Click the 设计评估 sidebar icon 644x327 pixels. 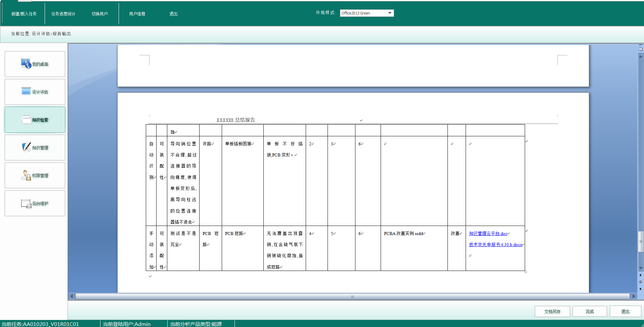[x=26, y=91]
